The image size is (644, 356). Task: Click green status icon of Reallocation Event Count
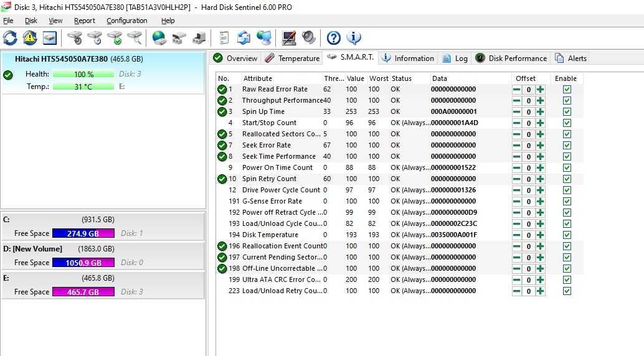click(222, 246)
